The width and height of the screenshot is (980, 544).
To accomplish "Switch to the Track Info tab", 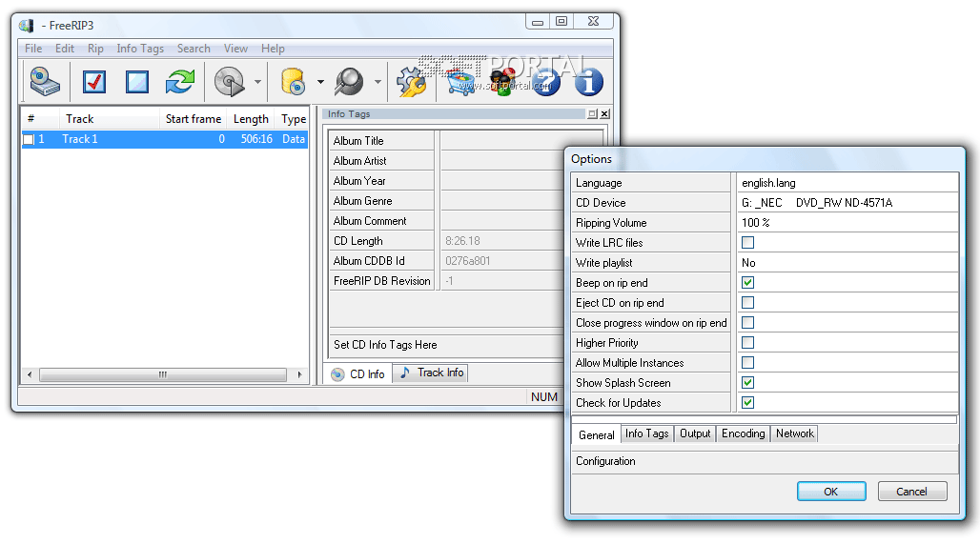I will point(431,373).
